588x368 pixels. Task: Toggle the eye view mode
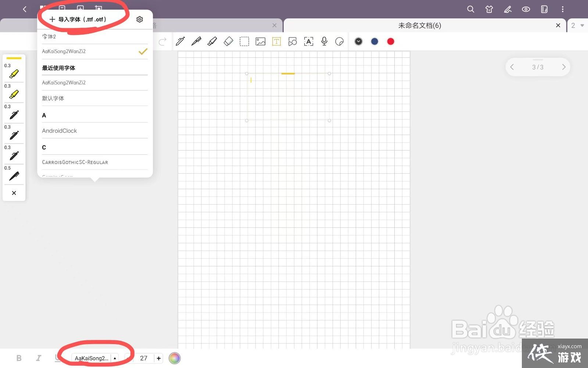[x=526, y=9]
